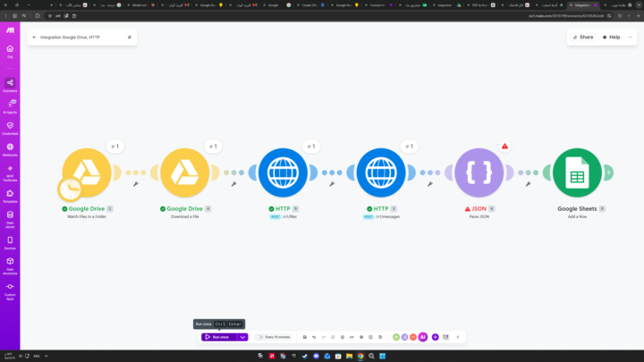Add a module after Google Sheets with plus
This screenshot has width=644, height=362.
[608, 173]
